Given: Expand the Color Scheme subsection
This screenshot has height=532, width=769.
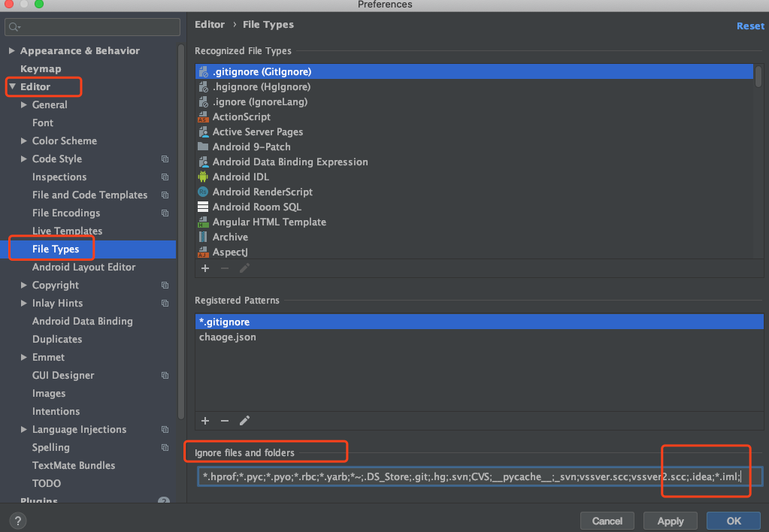Looking at the screenshot, I should coord(23,141).
